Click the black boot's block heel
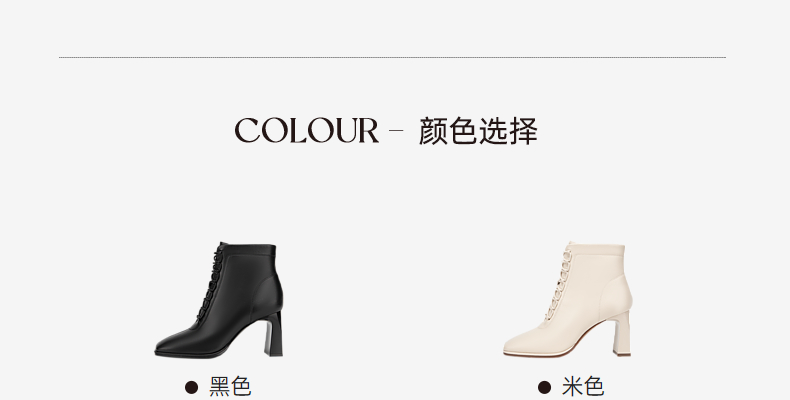 [x=274, y=334]
